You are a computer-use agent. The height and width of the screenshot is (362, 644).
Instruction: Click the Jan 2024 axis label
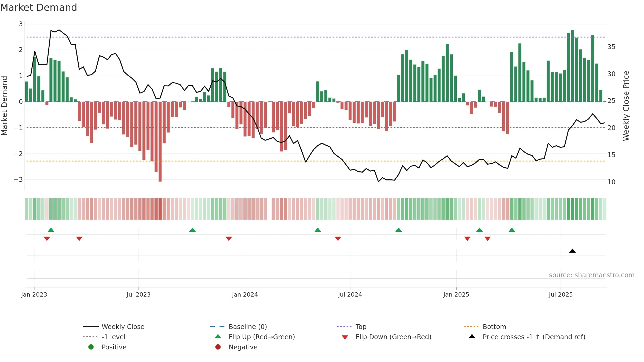[245, 295]
